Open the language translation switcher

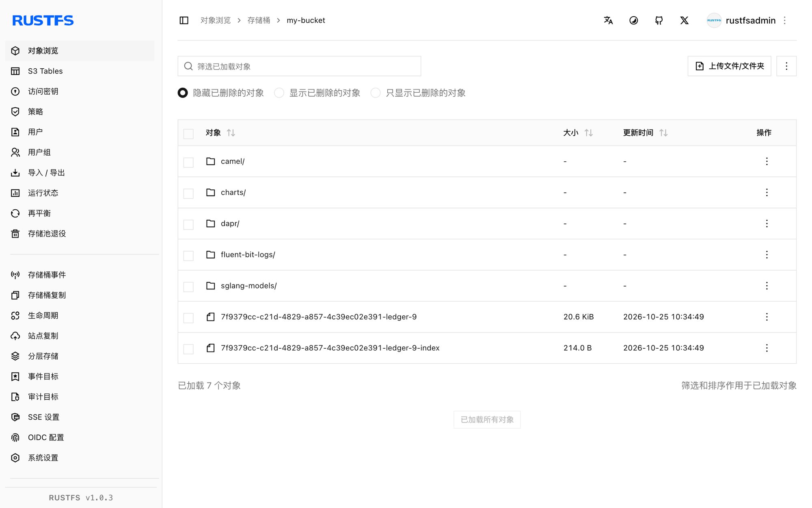click(x=608, y=20)
